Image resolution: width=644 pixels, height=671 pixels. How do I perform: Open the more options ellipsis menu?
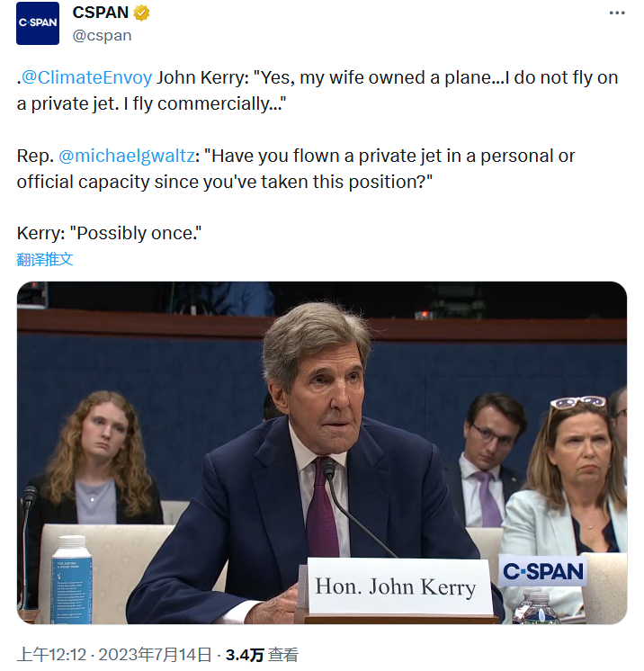(616, 13)
